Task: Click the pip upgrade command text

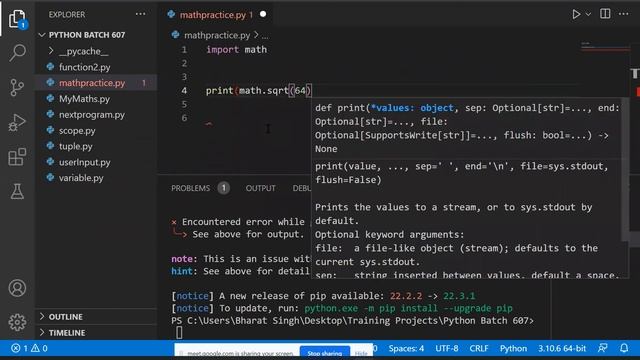Action: click(x=408, y=308)
